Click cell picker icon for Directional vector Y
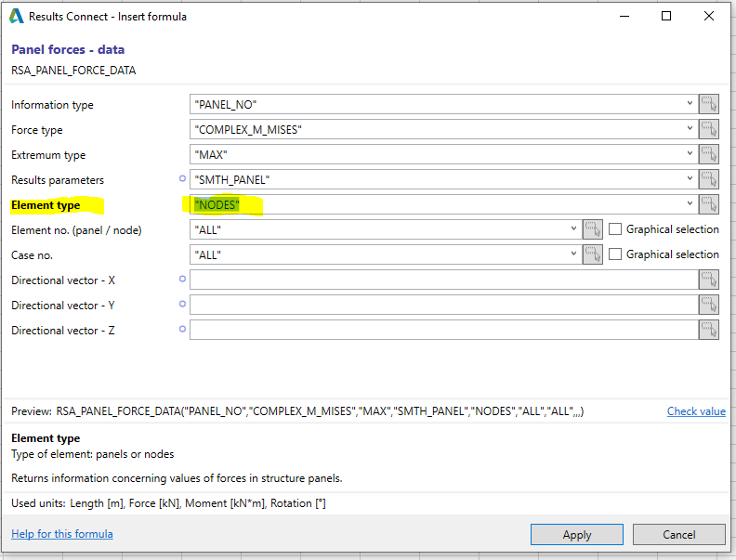 point(708,305)
